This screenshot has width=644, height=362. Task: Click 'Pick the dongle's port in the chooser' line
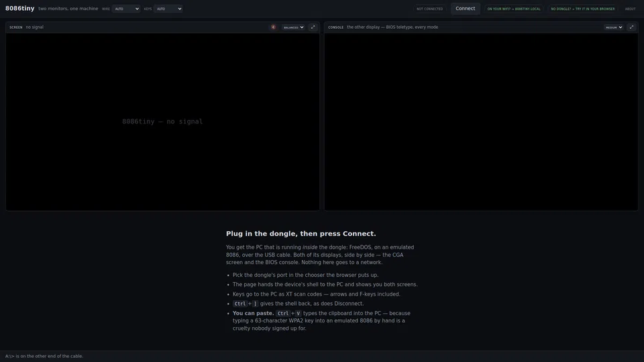point(306,275)
